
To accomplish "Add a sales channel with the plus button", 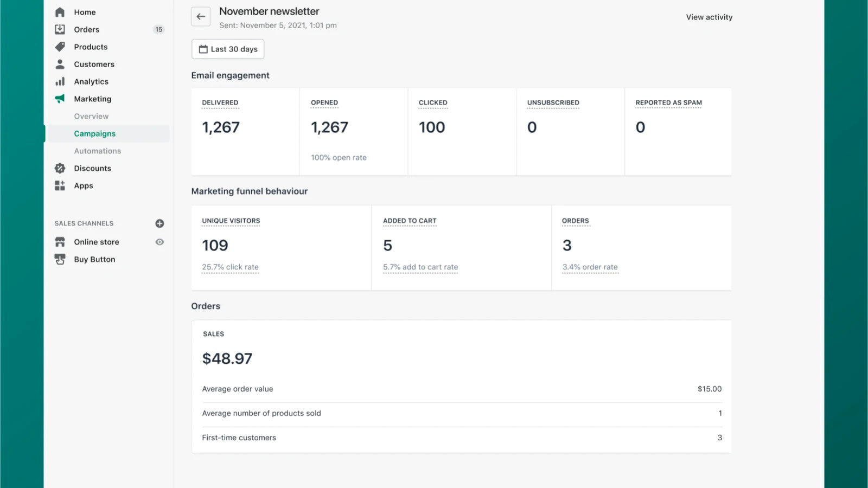I will [159, 223].
